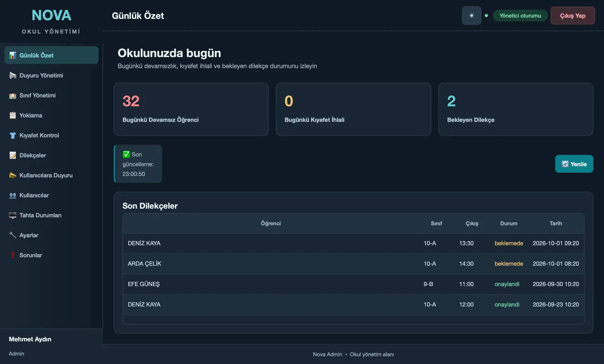
Task: Click the Ayarlar wrench icon
Action: tap(12, 235)
